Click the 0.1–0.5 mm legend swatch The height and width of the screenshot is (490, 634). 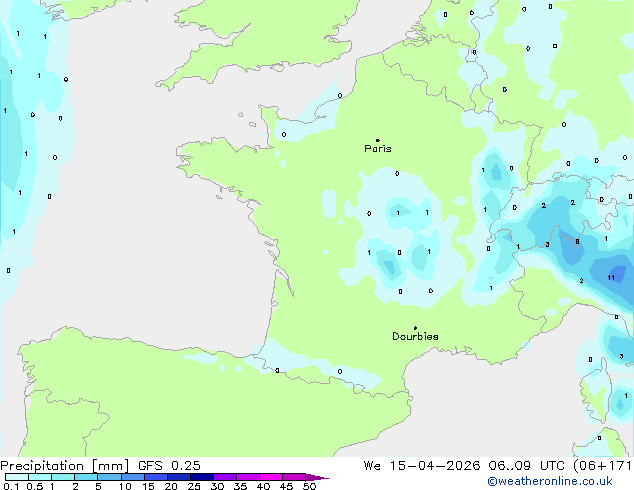(x=17, y=477)
